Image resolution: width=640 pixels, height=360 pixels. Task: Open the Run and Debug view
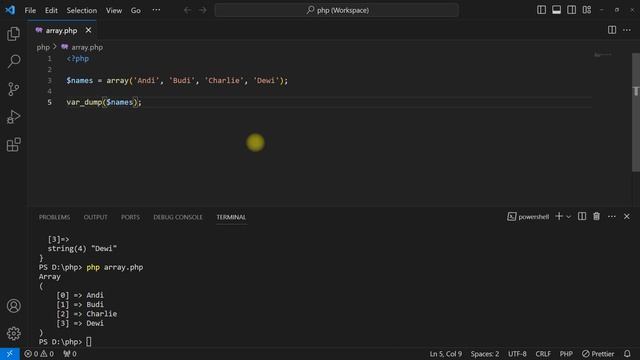click(x=13, y=117)
